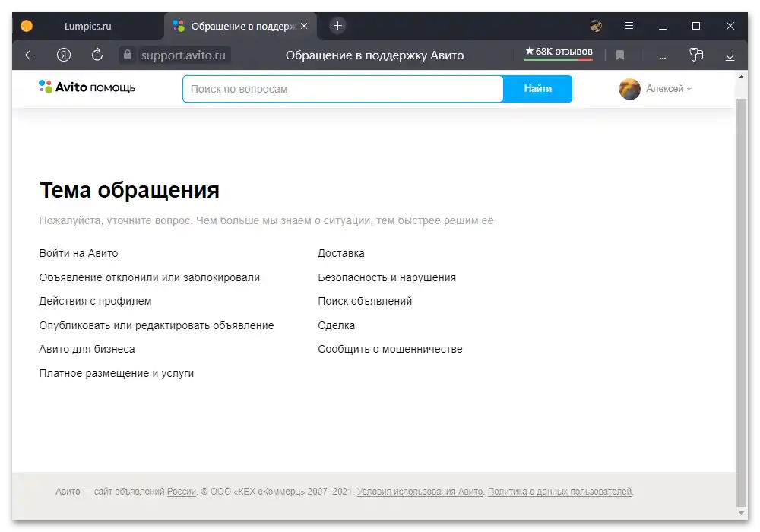Switch to the Lumpics.ru tab
760x532 pixels.
87,26
